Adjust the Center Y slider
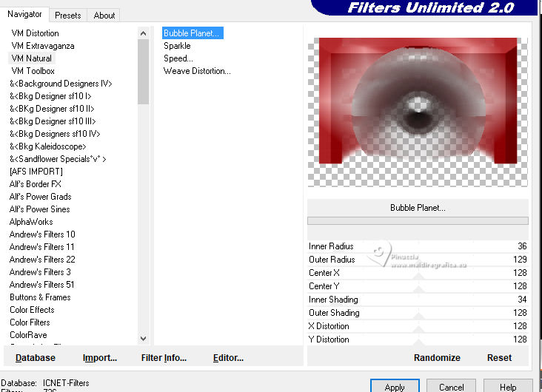The width and height of the screenshot is (542, 392). tap(418, 286)
